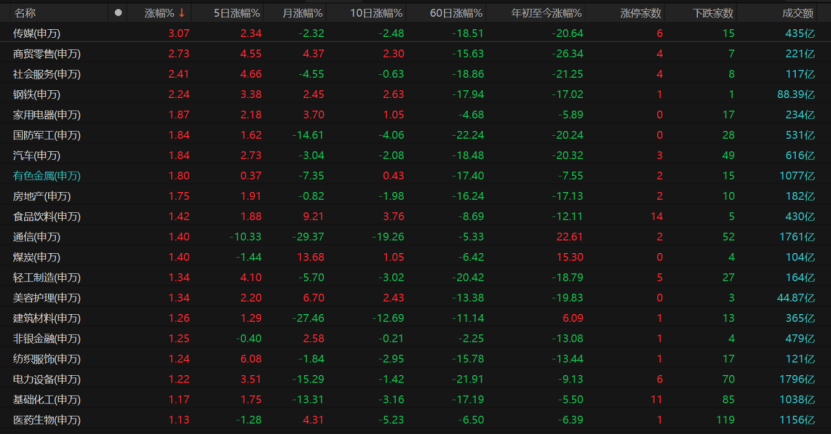The height and width of the screenshot is (435, 831).
Task: Click limit-up count 14 for 食品饮料
Action: click(x=657, y=216)
